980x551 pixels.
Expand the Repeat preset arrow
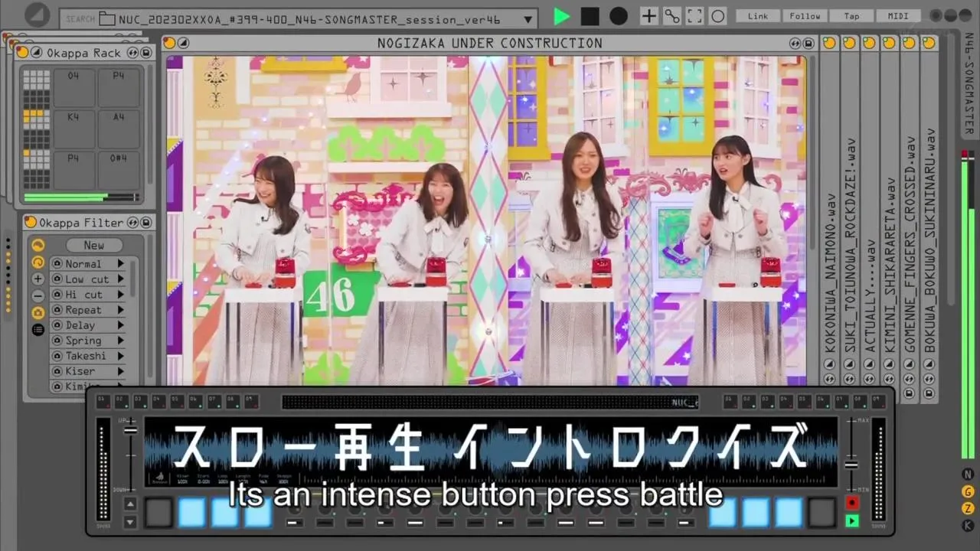click(120, 310)
